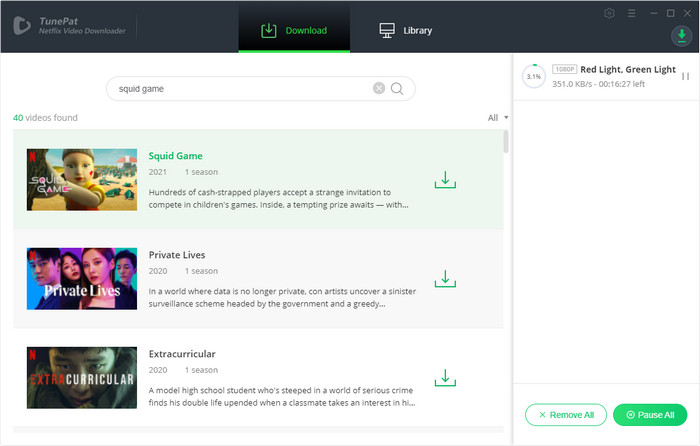Click the Extracurricular thumbnail
Image resolution: width=700 pixels, height=446 pixels.
[82, 378]
